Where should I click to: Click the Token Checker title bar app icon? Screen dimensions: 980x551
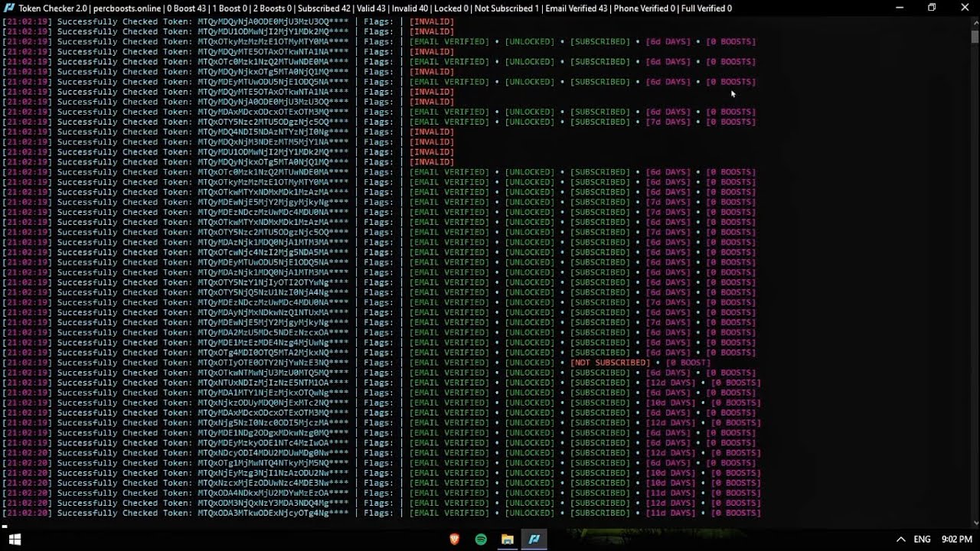click(x=9, y=8)
